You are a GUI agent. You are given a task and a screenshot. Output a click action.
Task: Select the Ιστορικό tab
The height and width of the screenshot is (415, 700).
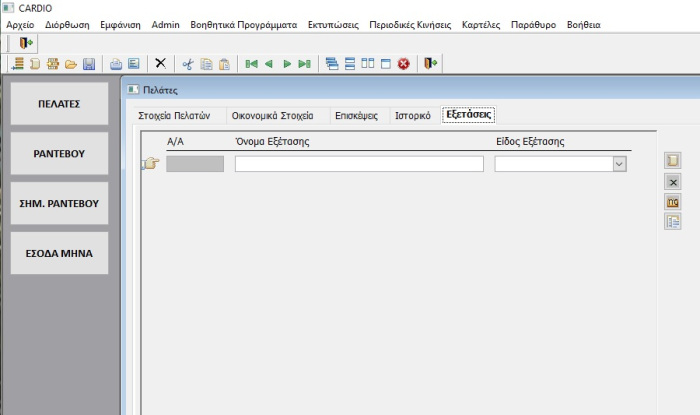pyautogui.click(x=412, y=115)
